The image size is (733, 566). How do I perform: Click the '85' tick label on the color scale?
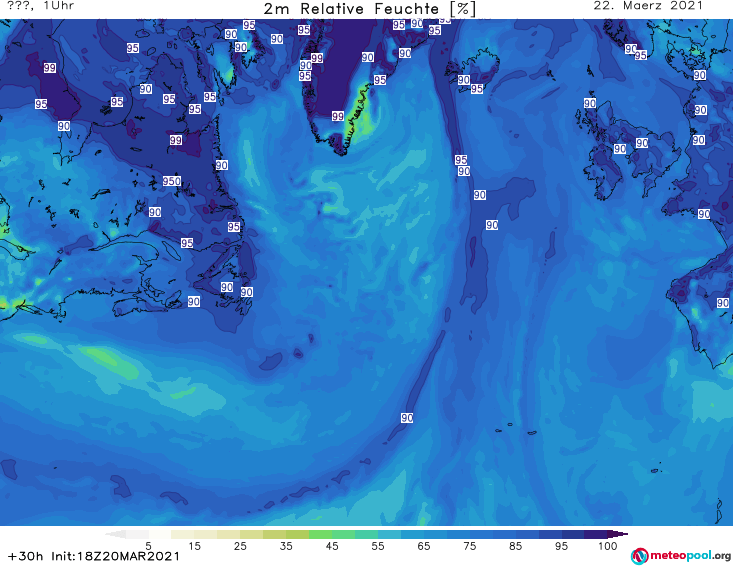[x=515, y=545]
